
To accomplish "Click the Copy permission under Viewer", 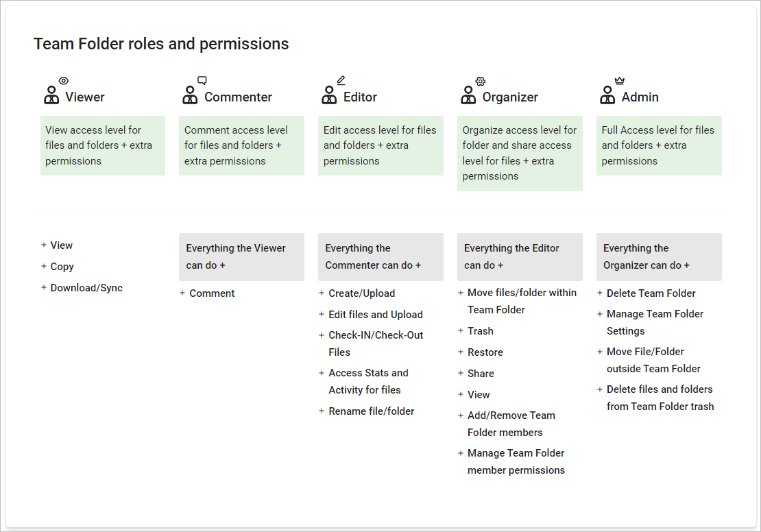I will 62,267.
